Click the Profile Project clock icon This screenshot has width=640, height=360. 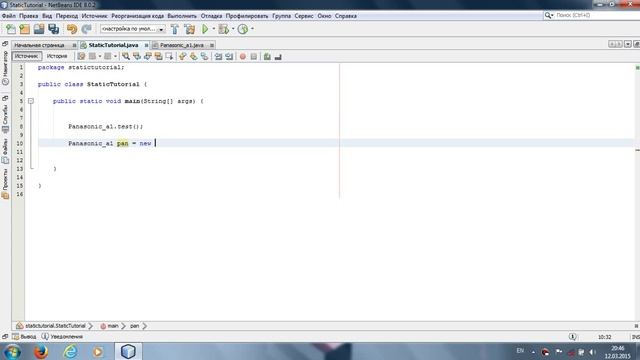243,29
